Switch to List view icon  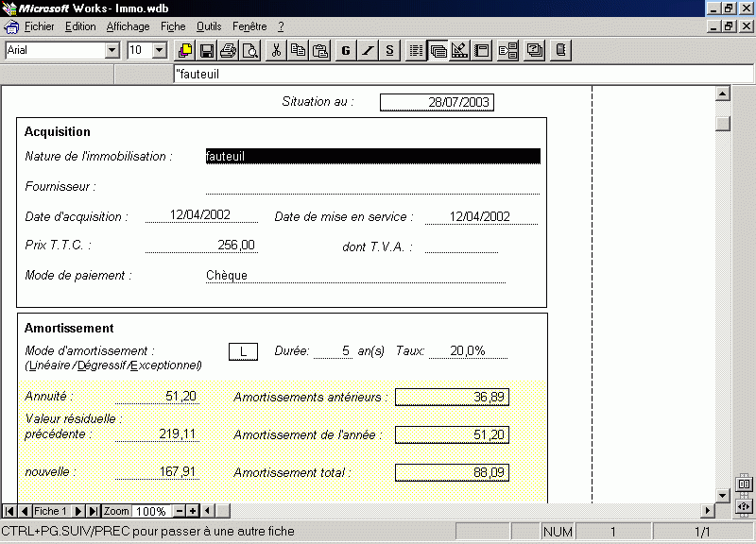click(416, 50)
